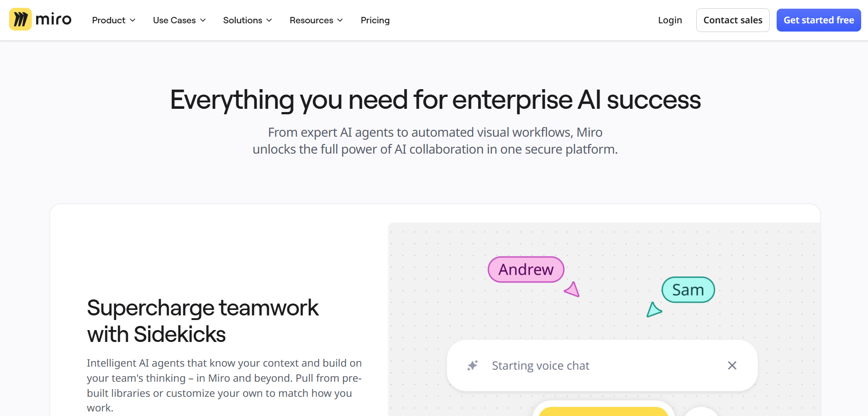Open the Solutions dropdown
Viewport: 868px width, 416px height.
click(248, 20)
